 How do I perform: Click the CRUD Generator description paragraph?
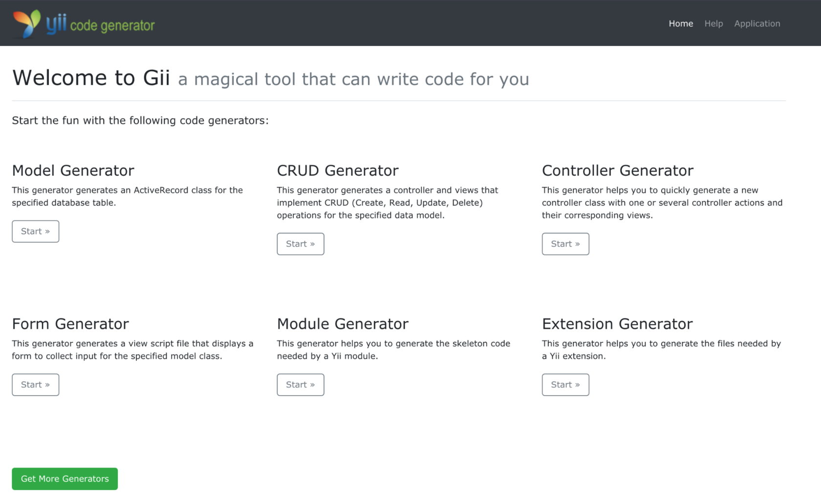point(387,203)
